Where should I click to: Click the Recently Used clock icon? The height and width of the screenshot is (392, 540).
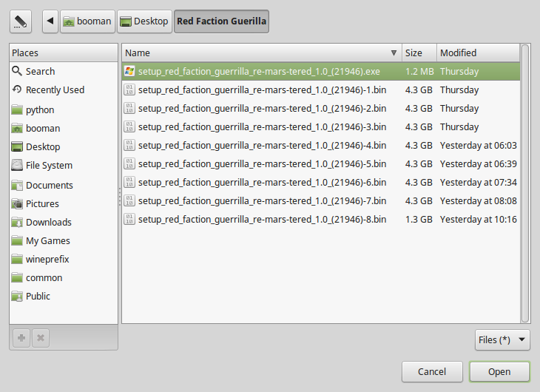[17, 89]
